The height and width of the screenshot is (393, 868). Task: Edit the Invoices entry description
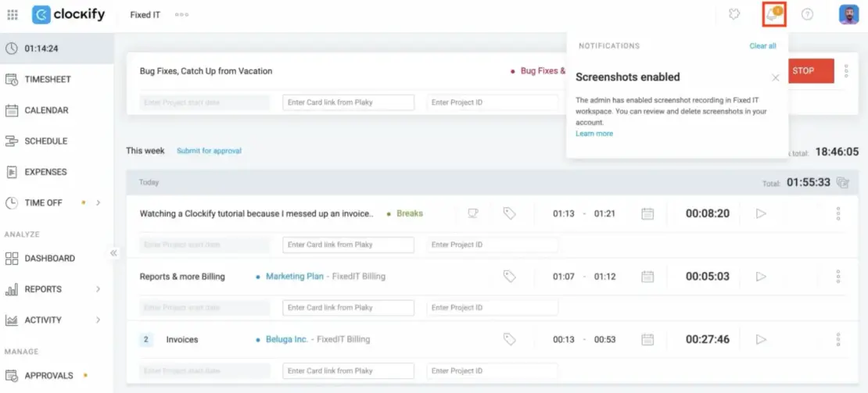pos(182,339)
